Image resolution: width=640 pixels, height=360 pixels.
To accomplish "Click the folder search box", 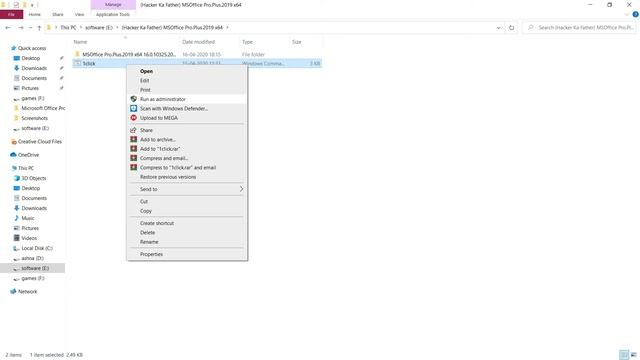I will coord(579,28).
